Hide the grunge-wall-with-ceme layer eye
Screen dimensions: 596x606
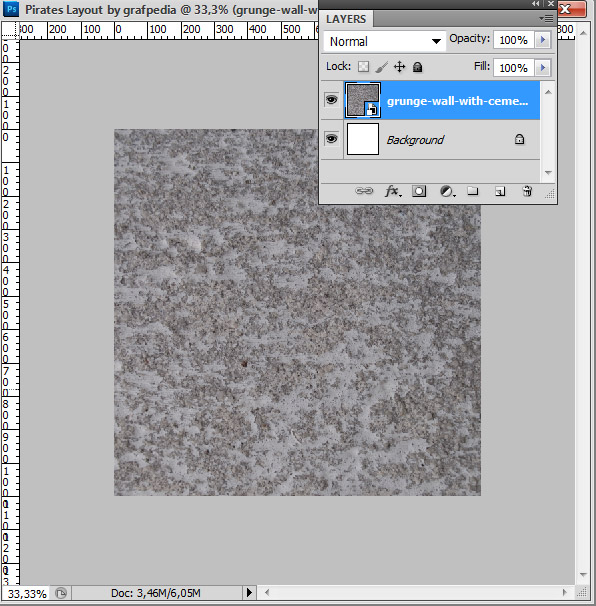[x=331, y=100]
